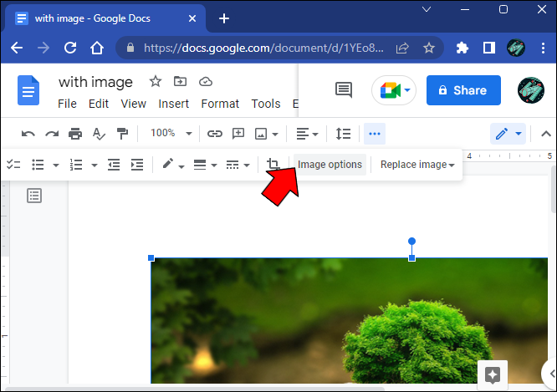Viewport: 557px width, 392px height.
Task: Click the Docs home logo
Action: tap(28, 90)
